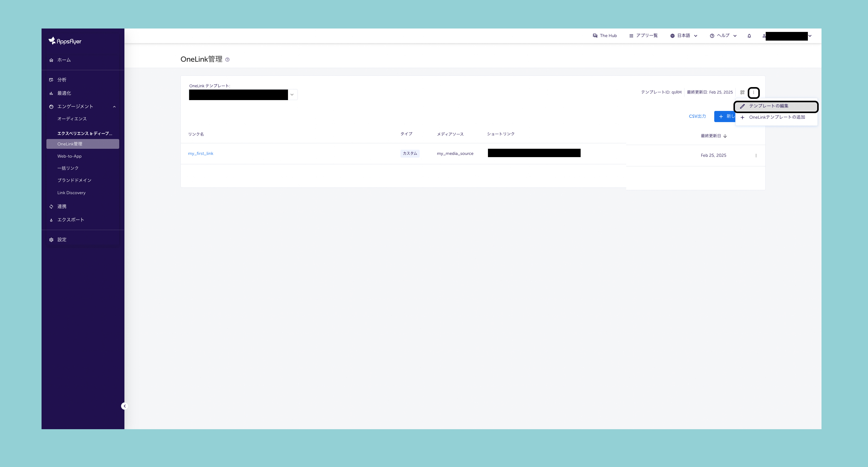Collapse the sidebar with the arrow button
Viewport: 868px width, 467px height.
[124, 406]
